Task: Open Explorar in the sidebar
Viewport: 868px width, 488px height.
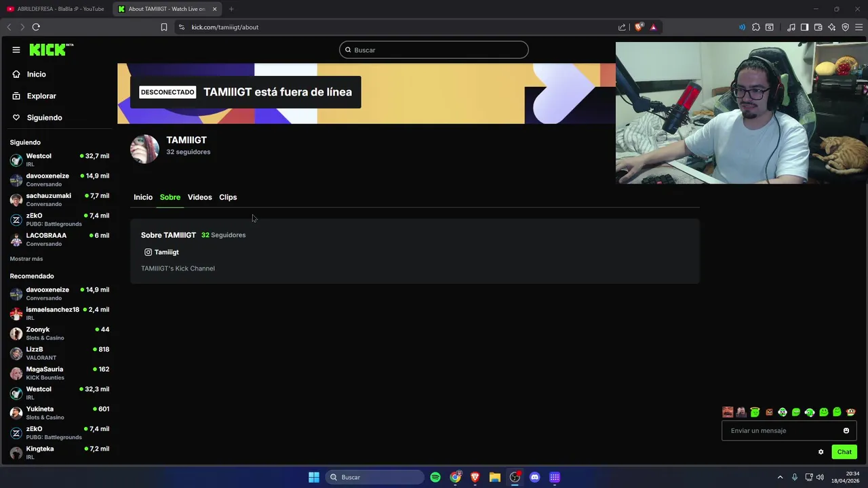Action: click(x=35, y=96)
